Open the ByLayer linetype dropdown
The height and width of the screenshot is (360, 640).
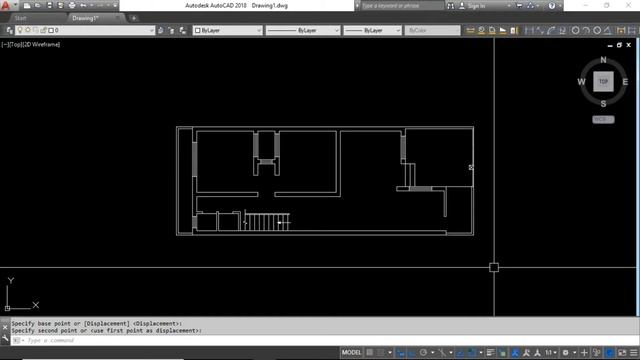point(302,30)
